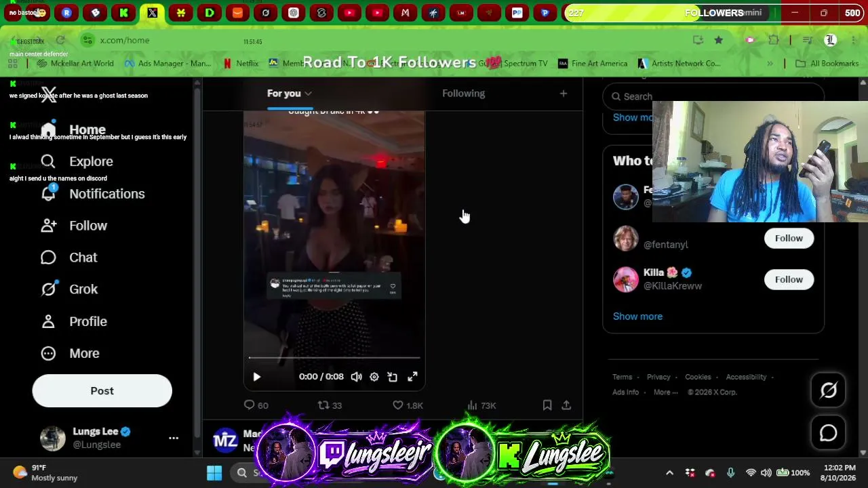The width and height of the screenshot is (868, 488).
Task: Open account menu dots beside Lungs Lee
Action: (174, 438)
